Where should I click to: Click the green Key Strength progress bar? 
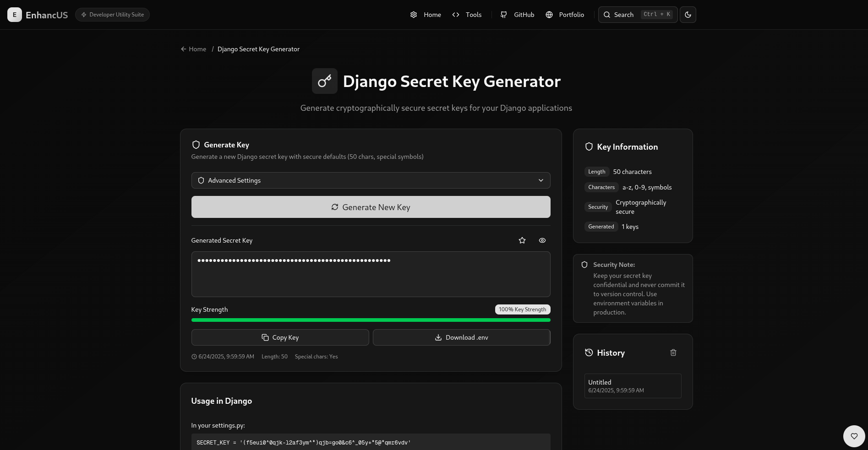coord(371,320)
